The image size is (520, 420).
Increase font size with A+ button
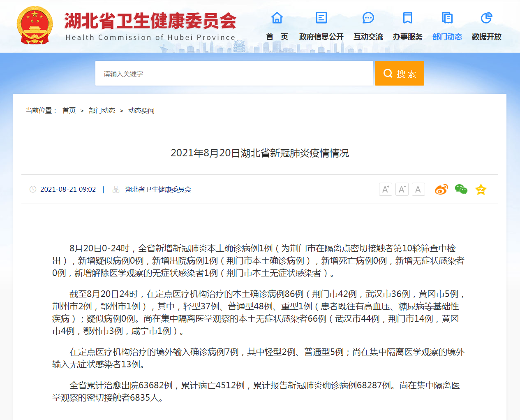[x=386, y=189]
